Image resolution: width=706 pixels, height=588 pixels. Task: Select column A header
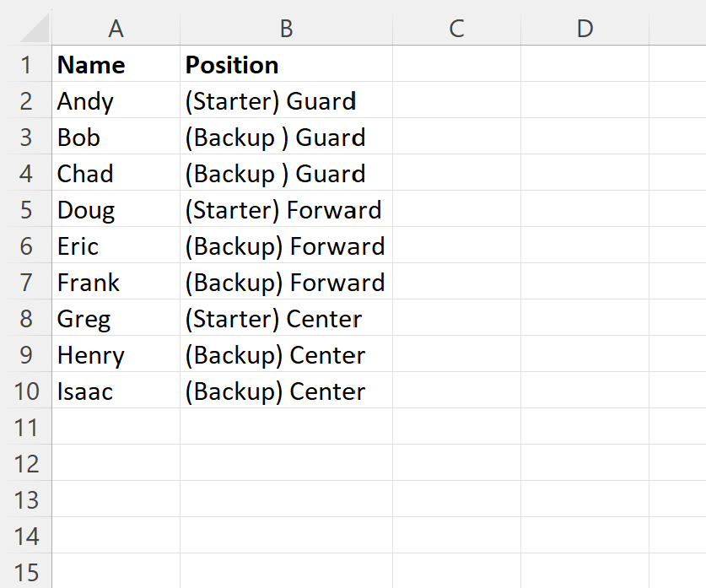click(116, 29)
